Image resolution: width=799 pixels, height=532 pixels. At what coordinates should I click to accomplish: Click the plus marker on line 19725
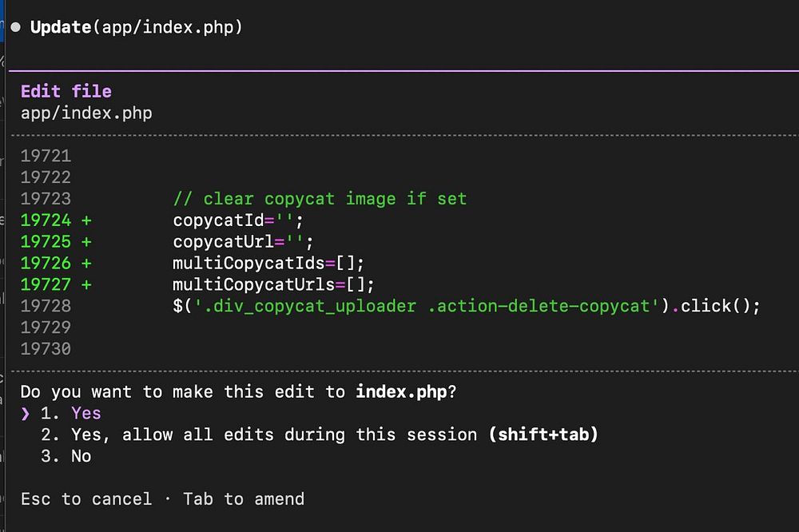click(86, 241)
